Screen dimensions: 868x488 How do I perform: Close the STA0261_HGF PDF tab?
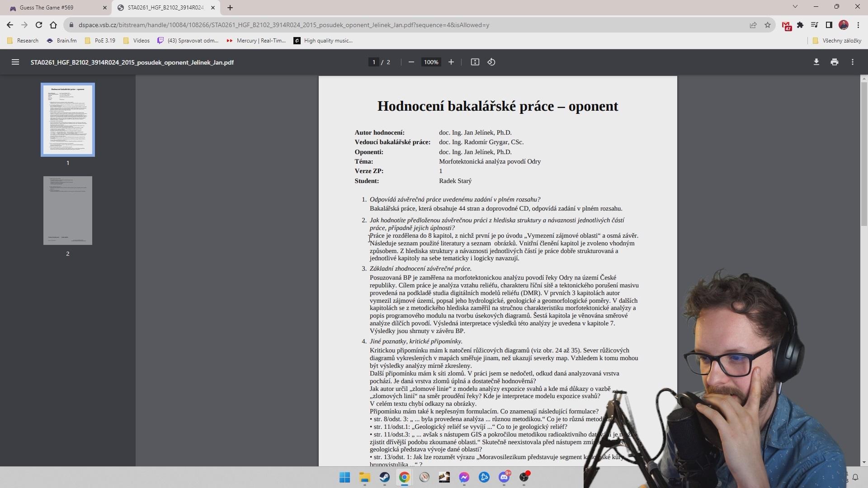tap(213, 8)
